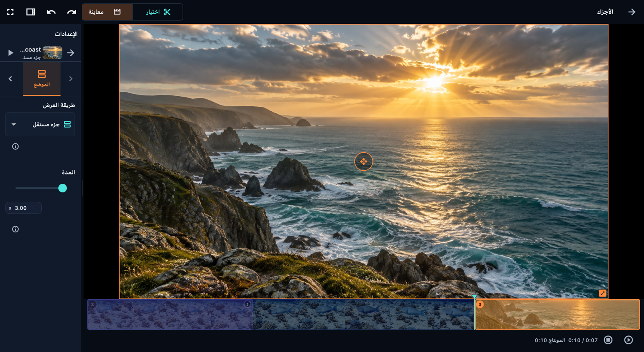The height and width of the screenshot is (352, 644).
Task: Select the الموضع settings tab
Action: tap(42, 79)
